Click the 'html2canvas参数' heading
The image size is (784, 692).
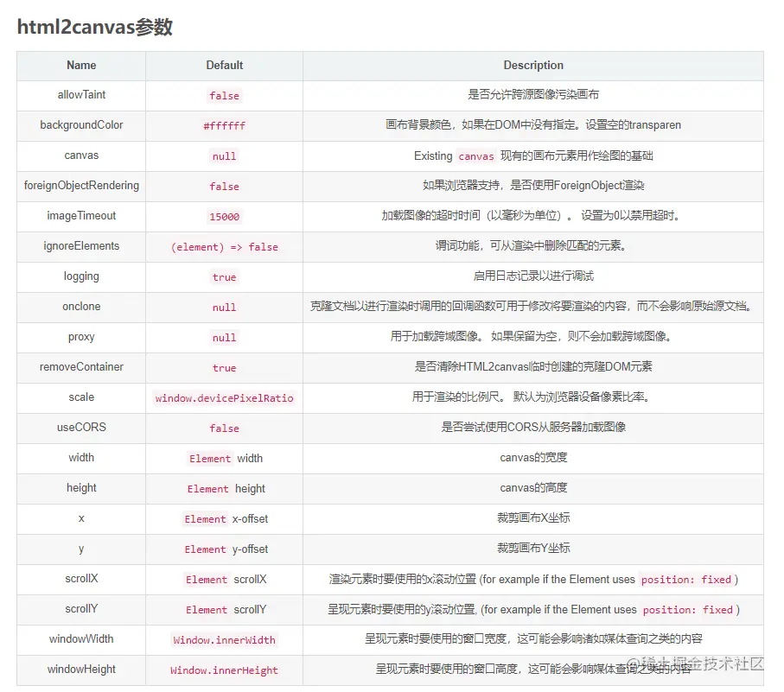pos(95,27)
